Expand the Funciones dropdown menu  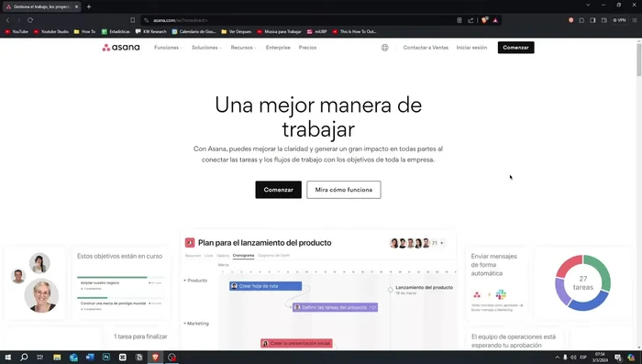click(x=168, y=48)
